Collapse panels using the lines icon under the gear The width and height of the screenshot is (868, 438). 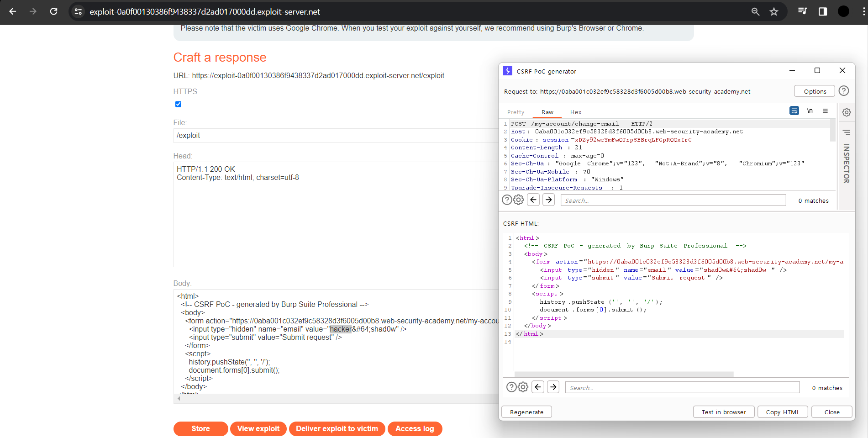[x=847, y=132]
